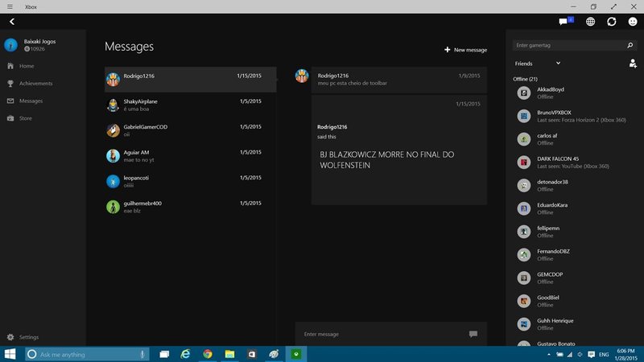Select friend BrunoVPXBOX

click(574, 116)
